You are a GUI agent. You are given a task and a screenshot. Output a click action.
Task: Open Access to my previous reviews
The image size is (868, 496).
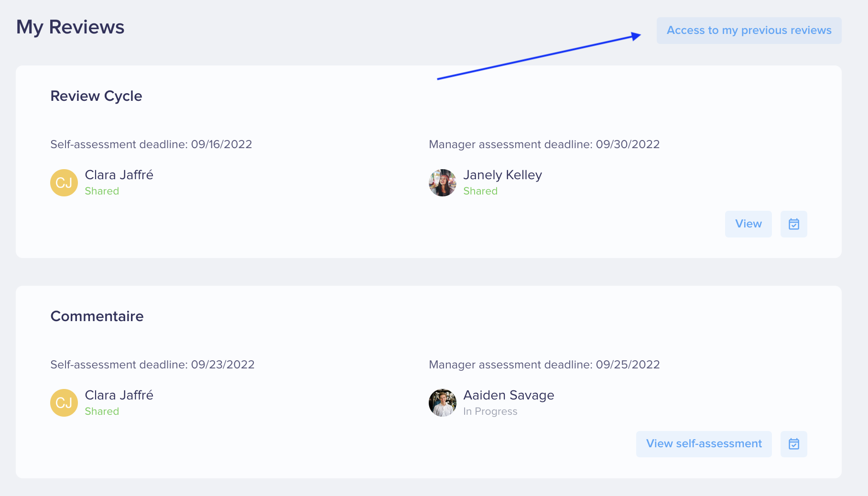click(749, 31)
